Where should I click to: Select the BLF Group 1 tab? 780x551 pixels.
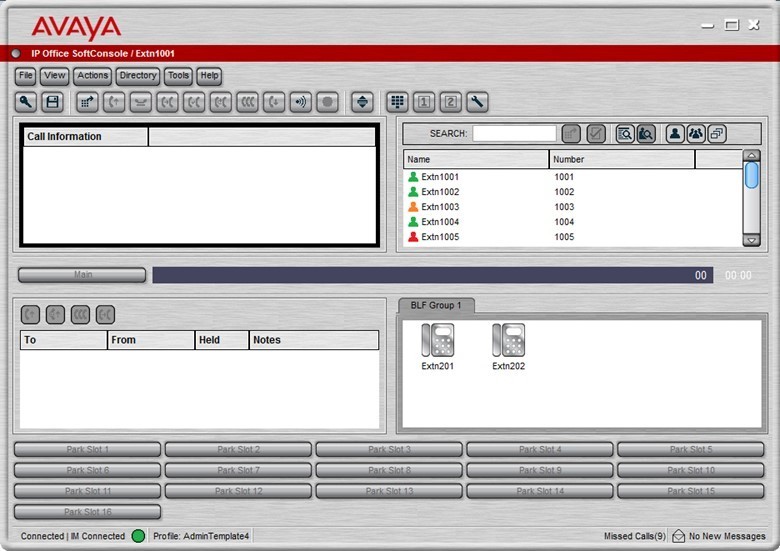436,305
